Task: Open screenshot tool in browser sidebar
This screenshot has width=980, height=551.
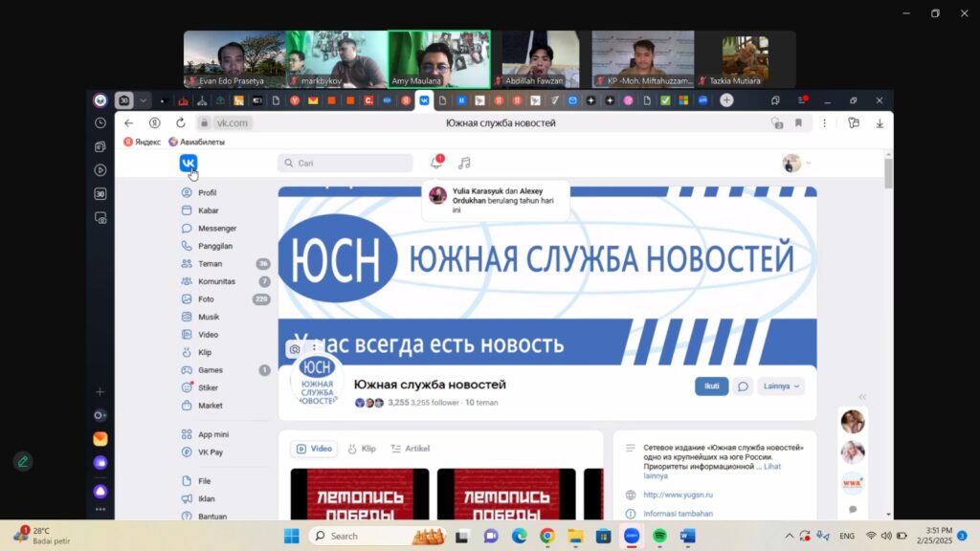Action: 100,218
